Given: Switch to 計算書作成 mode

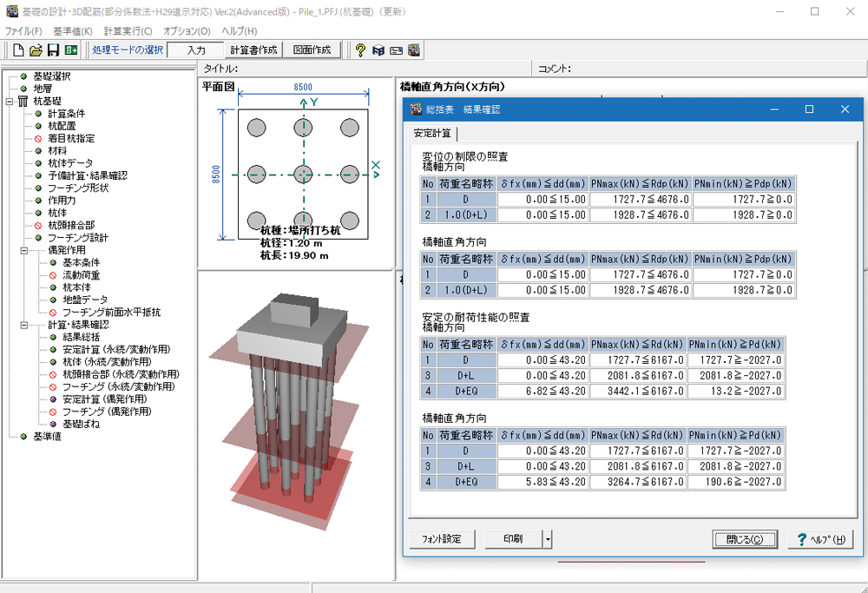Looking at the screenshot, I should [x=253, y=50].
